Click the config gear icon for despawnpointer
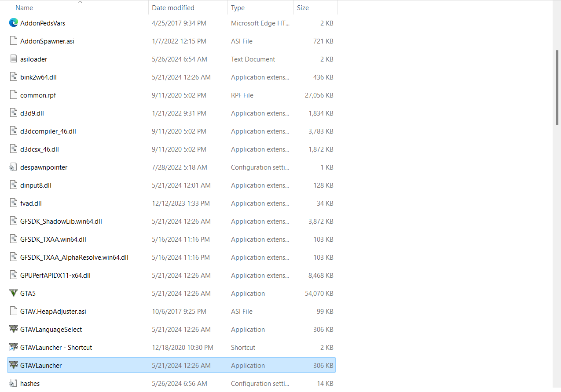Screen dimensions: 561x392 (x=14, y=167)
